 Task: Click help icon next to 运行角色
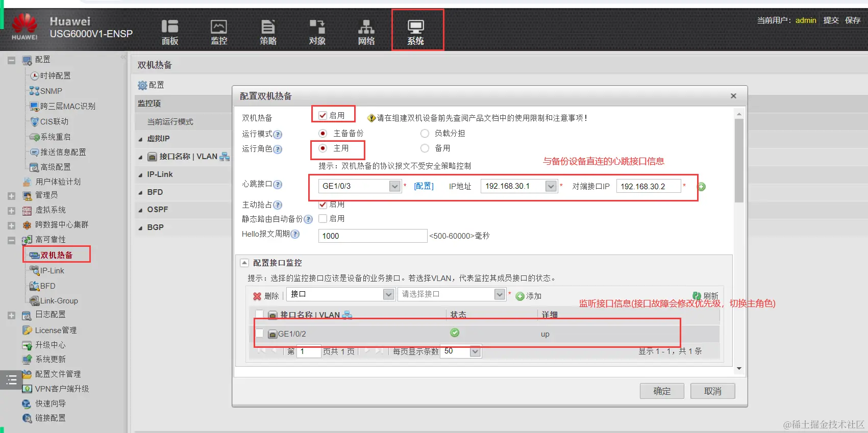point(278,149)
